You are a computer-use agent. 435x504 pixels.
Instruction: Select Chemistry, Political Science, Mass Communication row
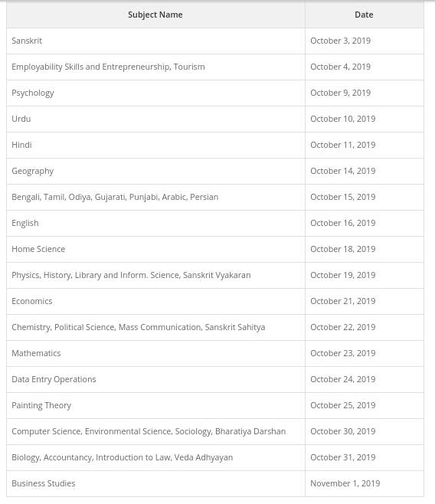tap(215, 327)
